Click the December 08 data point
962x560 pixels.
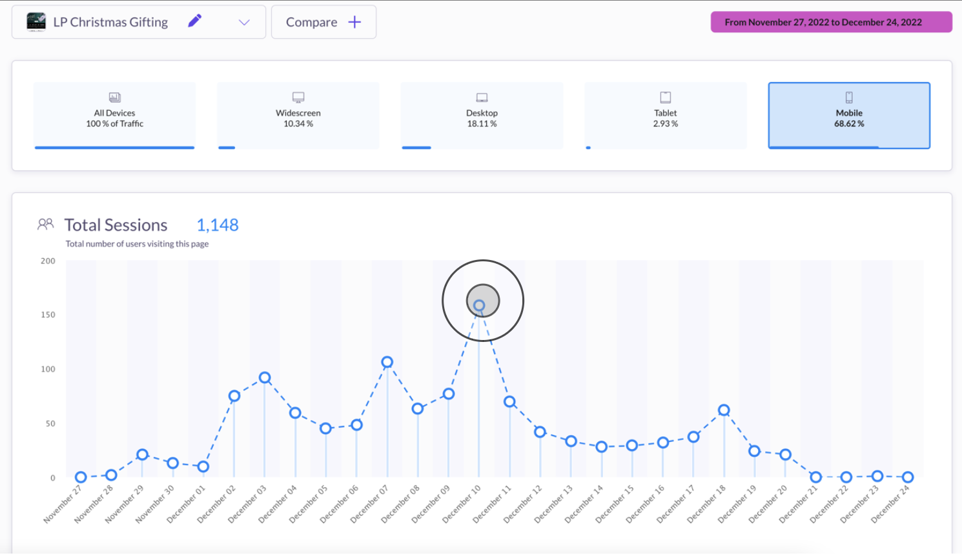coord(418,408)
